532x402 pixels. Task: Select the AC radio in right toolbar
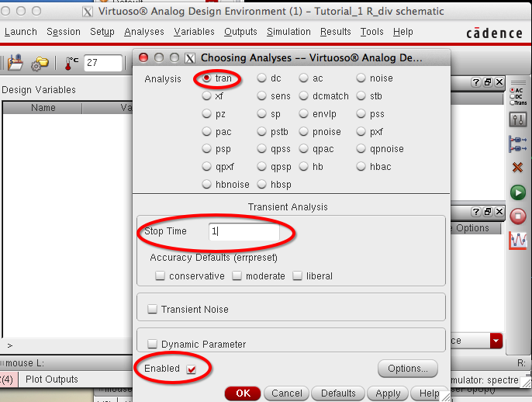(x=513, y=90)
